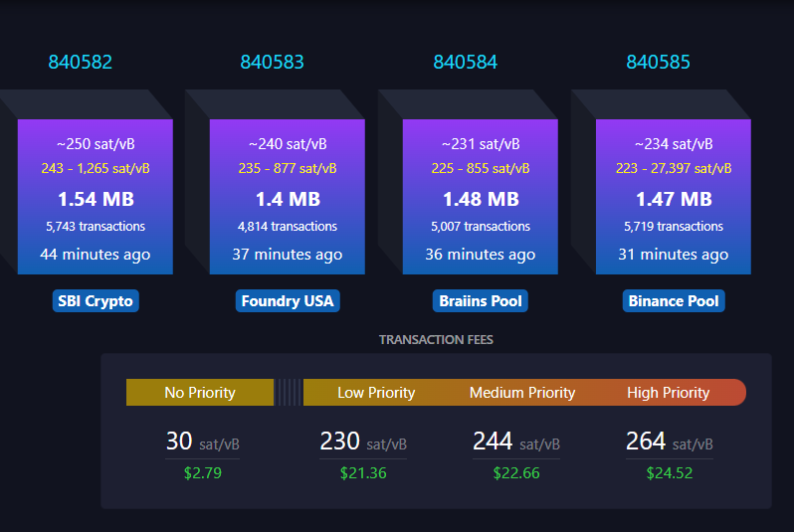Viewport: 794px width, 532px height.
Task: Click the ~250 sat/vB median fee
Action: [x=96, y=144]
